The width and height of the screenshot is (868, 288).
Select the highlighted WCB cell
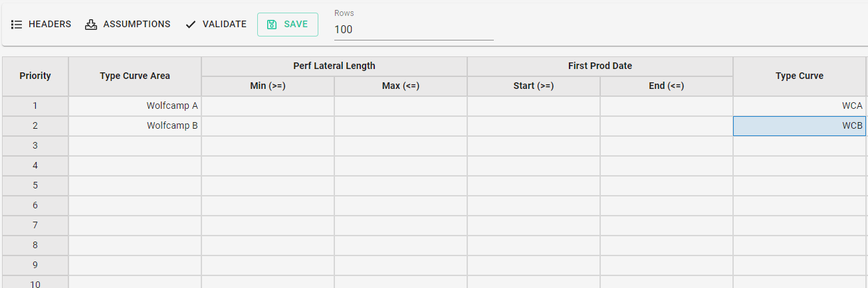point(800,126)
